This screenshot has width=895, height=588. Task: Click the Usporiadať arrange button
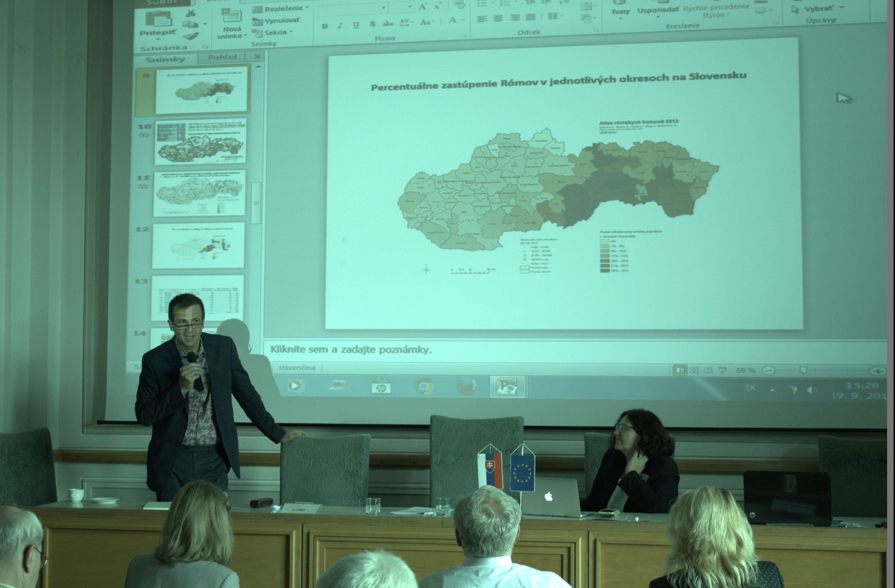658,11
